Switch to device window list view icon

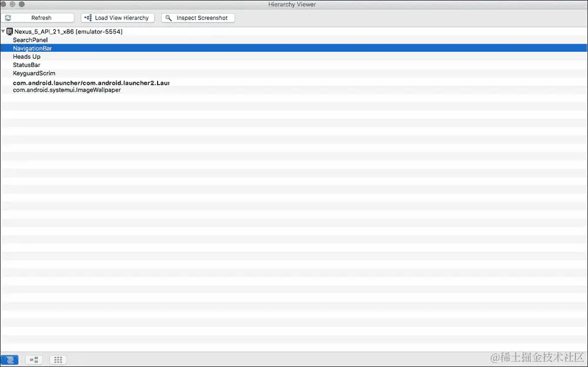(10, 360)
